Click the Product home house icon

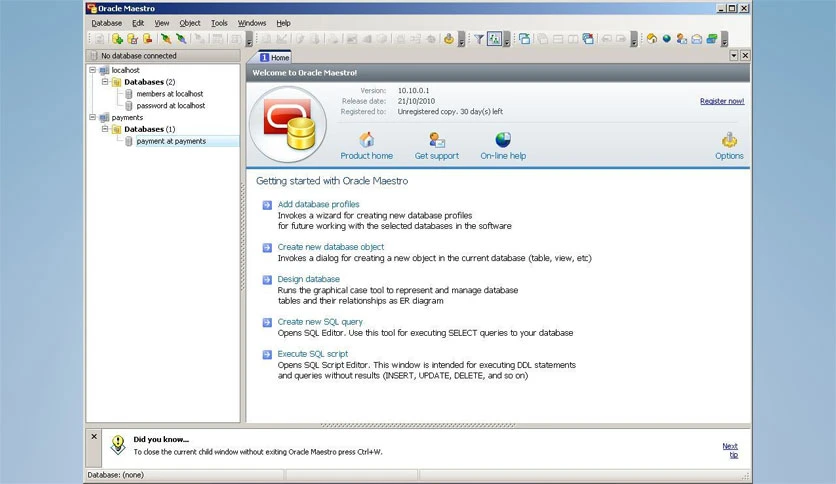pyautogui.click(x=366, y=140)
